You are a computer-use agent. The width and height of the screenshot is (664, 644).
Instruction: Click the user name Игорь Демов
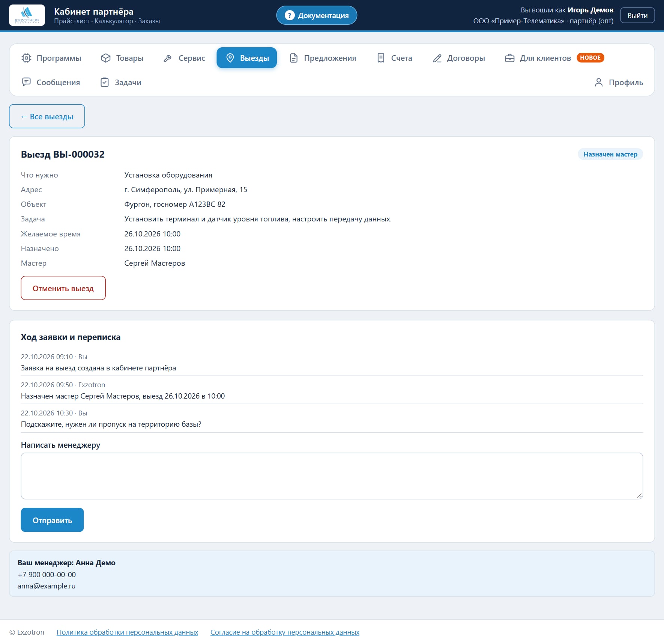590,10
